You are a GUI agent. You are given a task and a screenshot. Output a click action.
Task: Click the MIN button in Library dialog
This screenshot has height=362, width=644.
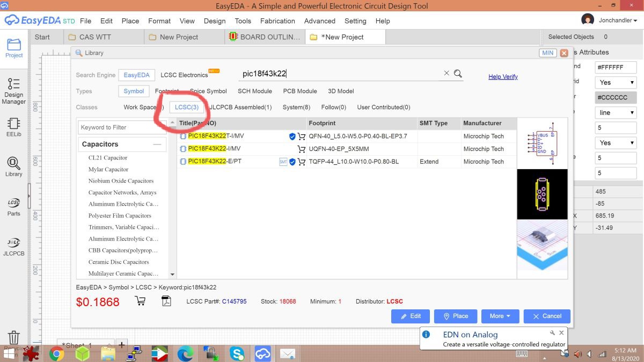tap(548, 53)
